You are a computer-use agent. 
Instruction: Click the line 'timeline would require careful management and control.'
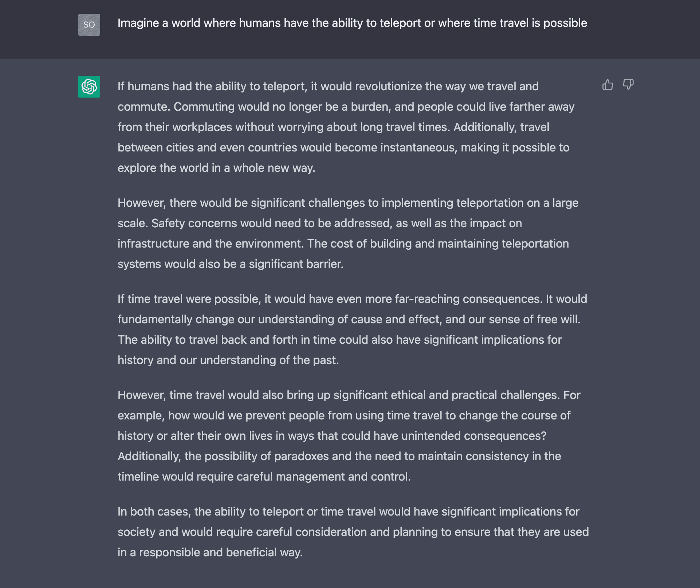pyautogui.click(x=264, y=477)
